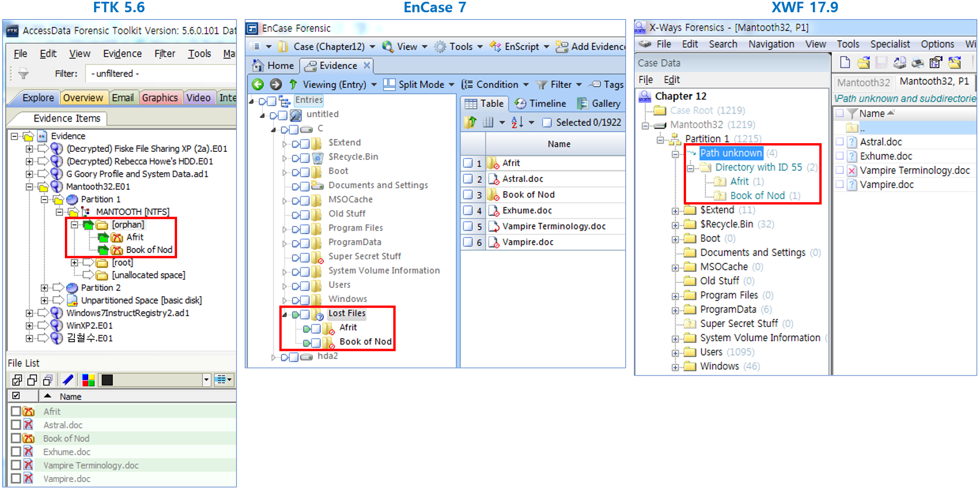This screenshot has width=980, height=490.
Task: Expand FTK WinXP2.E01 evidence node
Action: coord(29,326)
